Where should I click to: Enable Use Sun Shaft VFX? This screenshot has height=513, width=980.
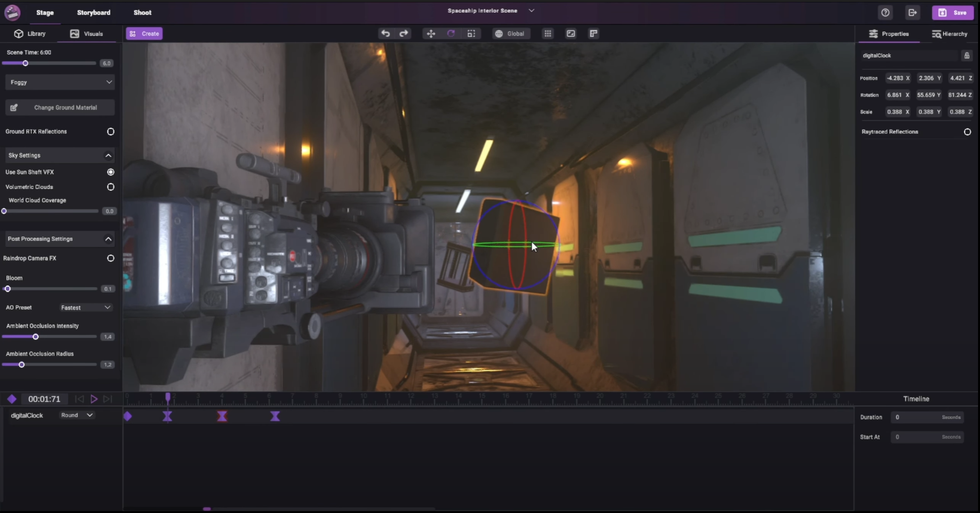pyautogui.click(x=110, y=172)
